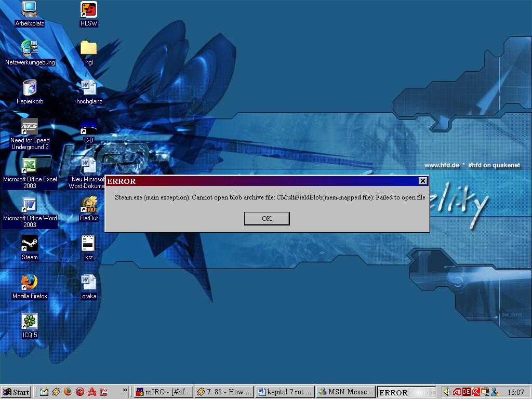Select the hochglanz Word document icon

(89, 92)
